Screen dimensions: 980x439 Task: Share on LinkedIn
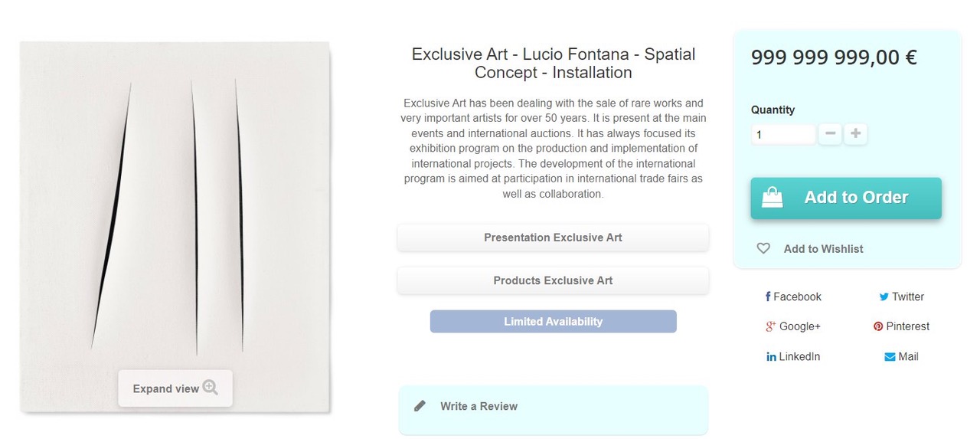point(793,356)
